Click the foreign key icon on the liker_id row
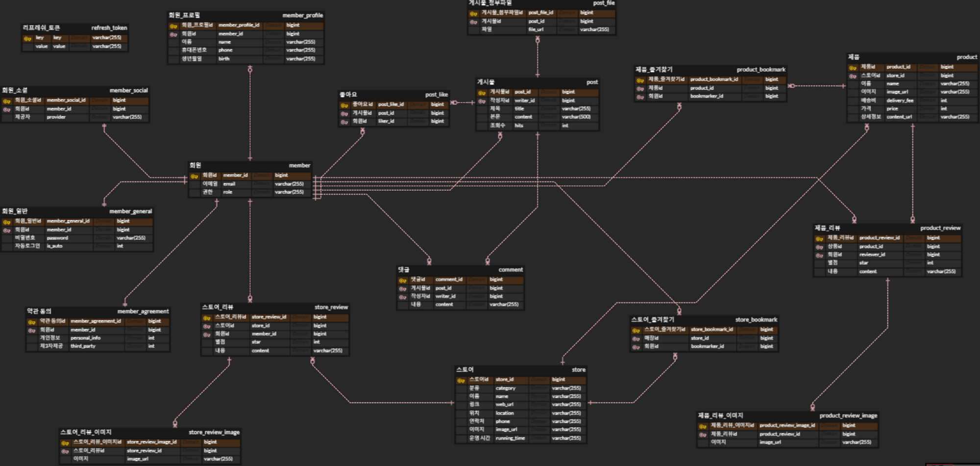Screen dimensions: 980x466 click(x=344, y=122)
